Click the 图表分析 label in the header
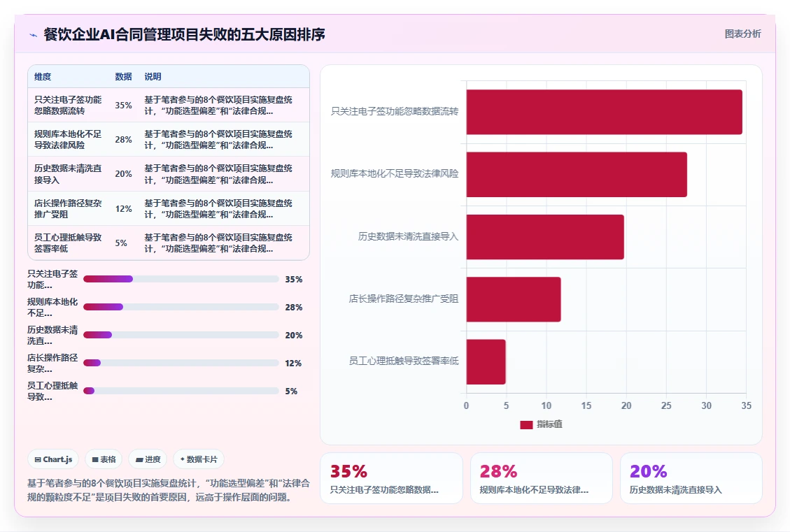The width and height of the screenshot is (790, 532). (x=742, y=34)
